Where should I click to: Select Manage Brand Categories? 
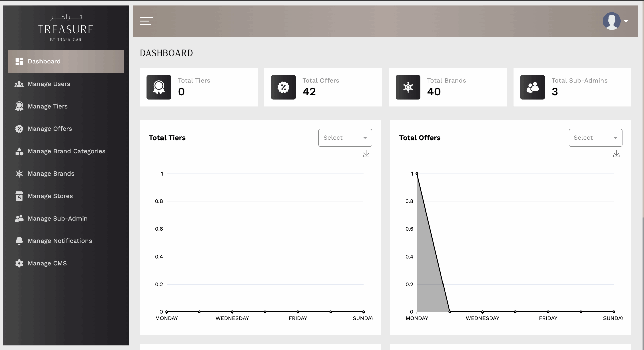pos(66,151)
